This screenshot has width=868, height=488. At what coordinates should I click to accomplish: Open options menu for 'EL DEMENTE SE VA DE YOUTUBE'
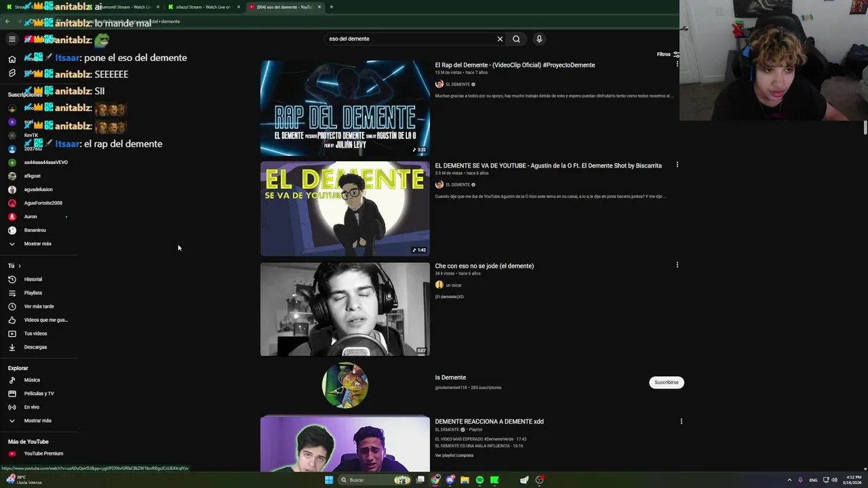677,165
